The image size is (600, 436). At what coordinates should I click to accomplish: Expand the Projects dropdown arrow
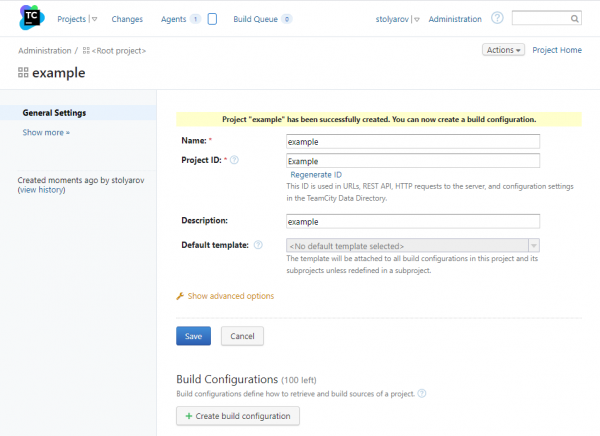(95, 19)
